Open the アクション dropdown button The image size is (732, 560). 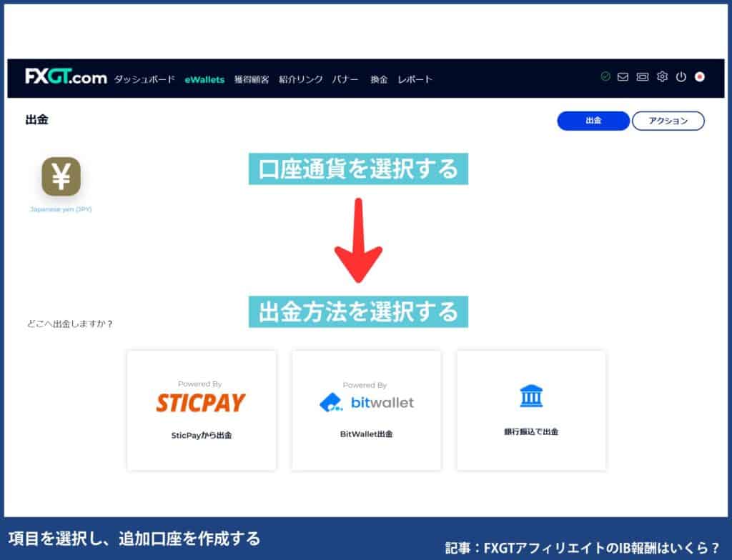[x=669, y=121]
